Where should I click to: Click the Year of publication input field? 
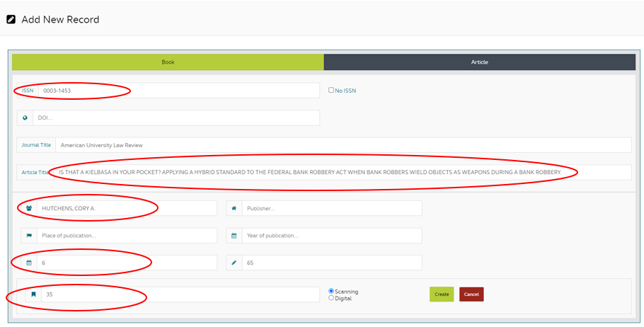coord(331,236)
